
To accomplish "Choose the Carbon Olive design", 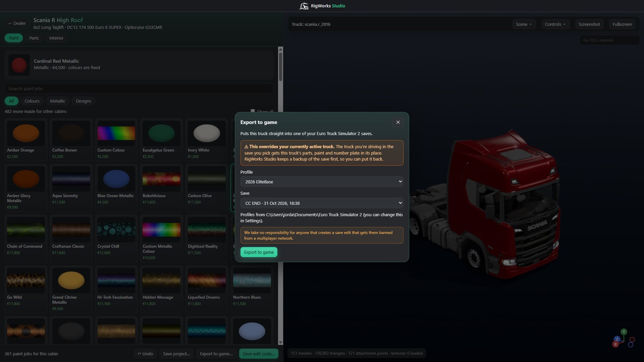I will click(206, 188).
